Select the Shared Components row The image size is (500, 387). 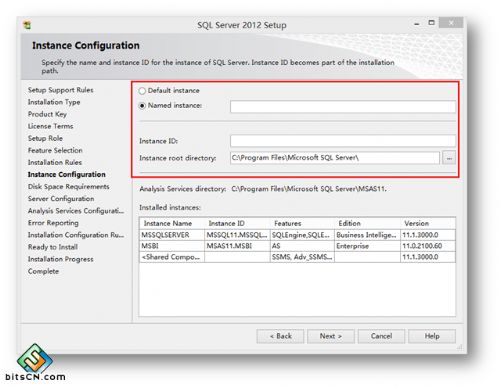(297, 257)
